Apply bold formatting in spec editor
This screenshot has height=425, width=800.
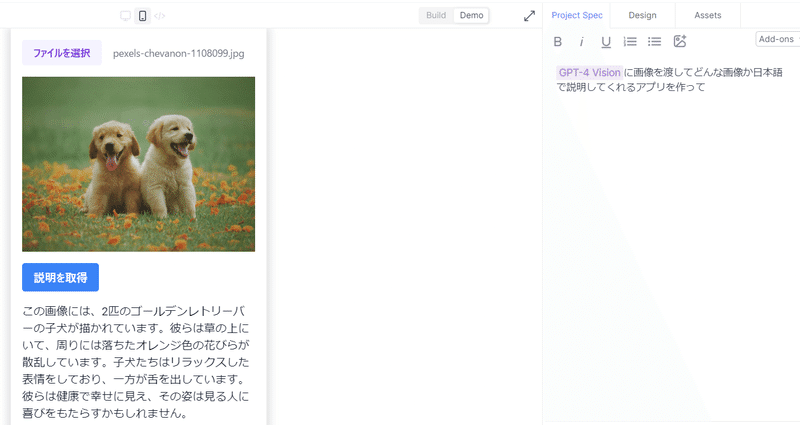(558, 42)
